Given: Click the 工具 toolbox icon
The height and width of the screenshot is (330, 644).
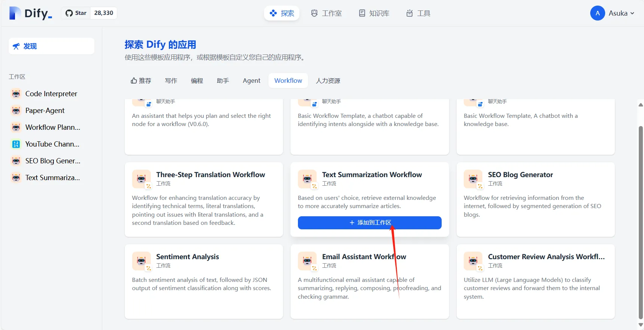Looking at the screenshot, I should (x=410, y=13).
